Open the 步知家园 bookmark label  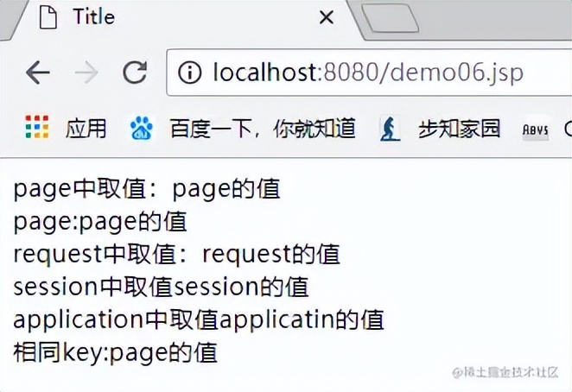point(460,129)
